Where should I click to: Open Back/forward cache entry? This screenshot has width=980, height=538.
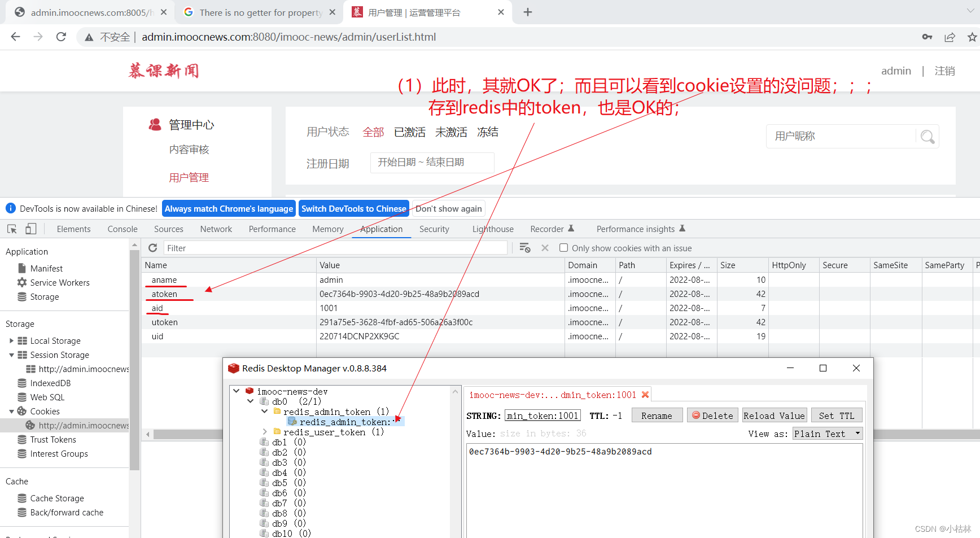pyautogui.click(x=67, y=513)
